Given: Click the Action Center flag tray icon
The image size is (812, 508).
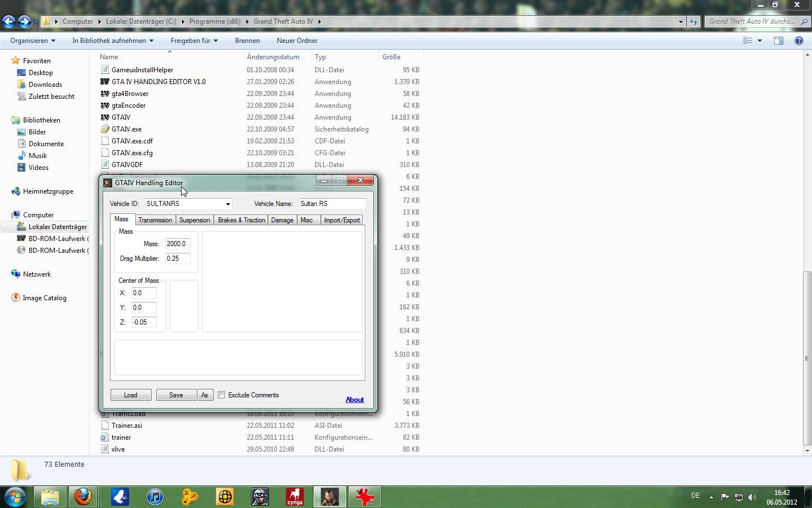Looking at the screenshot, I should (725, 497).
